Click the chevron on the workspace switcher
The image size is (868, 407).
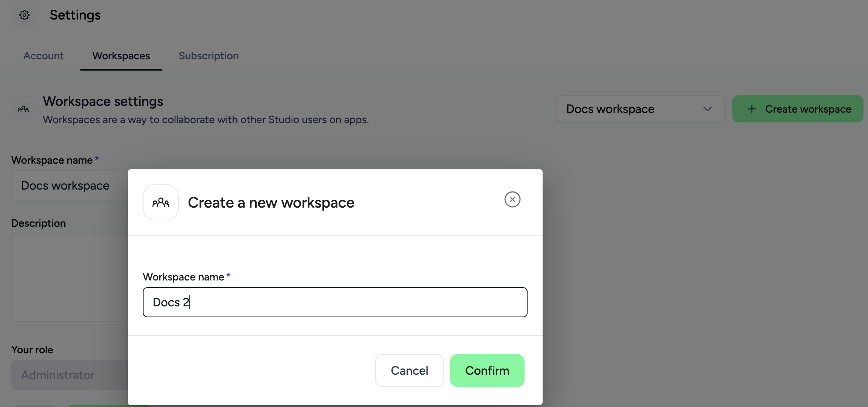point(708,109)
